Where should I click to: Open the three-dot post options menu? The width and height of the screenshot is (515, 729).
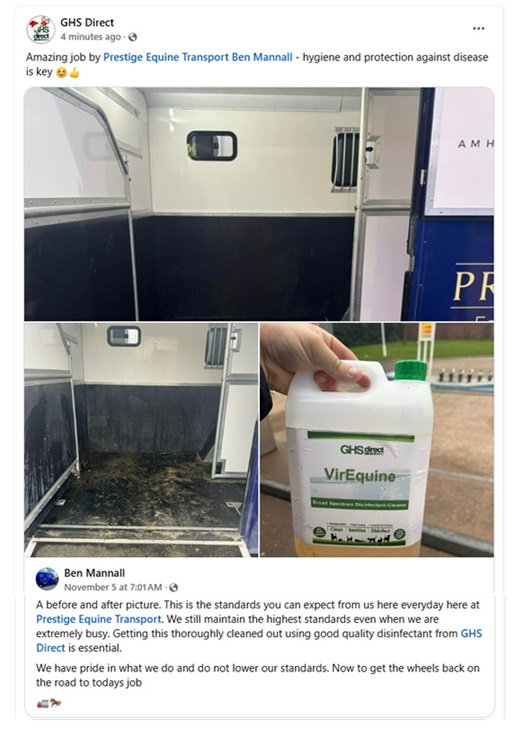click(x=478, y=29)
